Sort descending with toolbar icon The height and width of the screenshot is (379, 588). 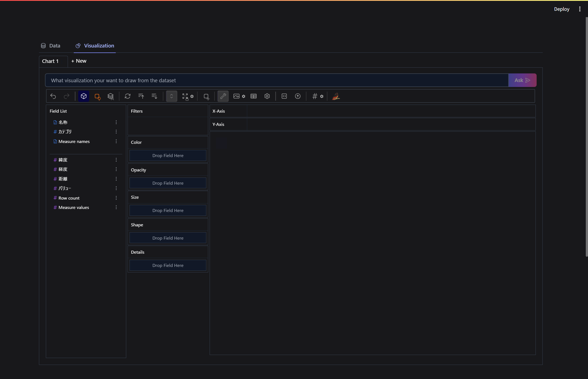tap(154, 96)
